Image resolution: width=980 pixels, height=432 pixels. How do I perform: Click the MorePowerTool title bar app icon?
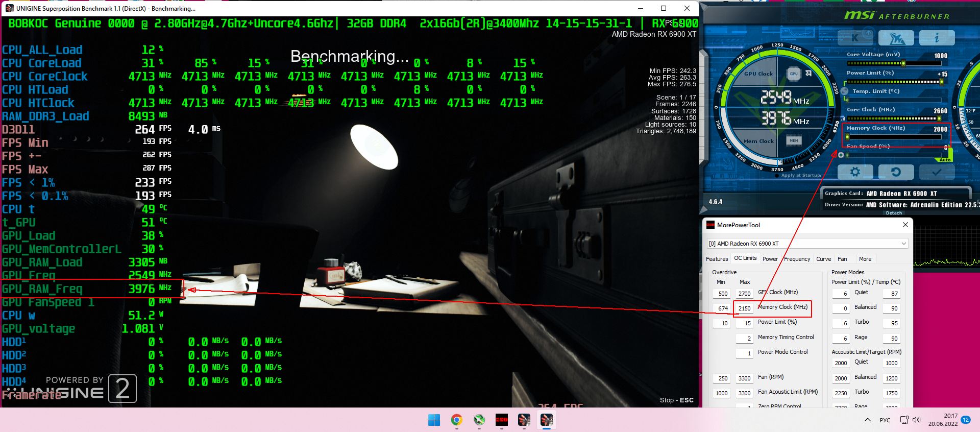point(710,225)
